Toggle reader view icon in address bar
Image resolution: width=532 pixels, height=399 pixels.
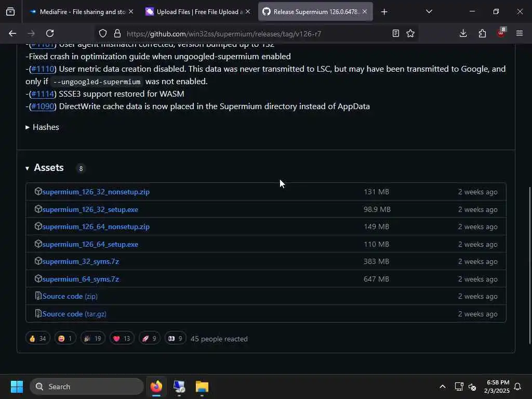[395, 33]
